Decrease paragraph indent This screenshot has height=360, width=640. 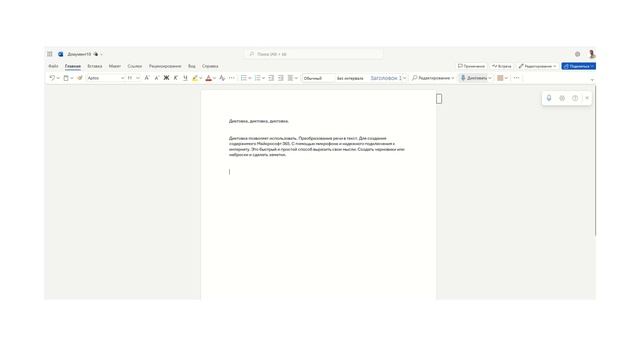(271, 78)
